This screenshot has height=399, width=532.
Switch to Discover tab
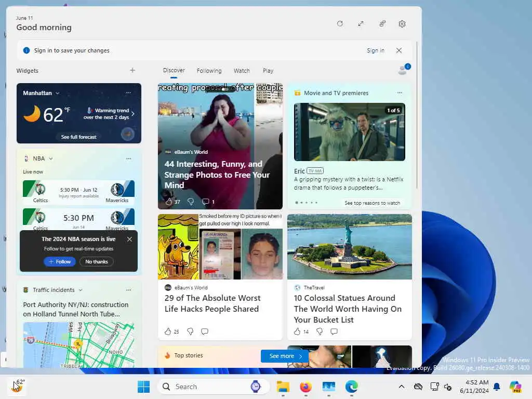tap(174, 70)
